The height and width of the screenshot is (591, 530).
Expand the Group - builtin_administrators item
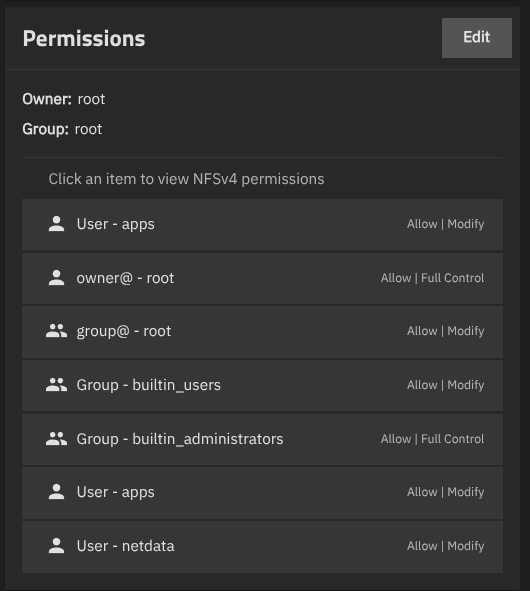(x=262, y=439)
